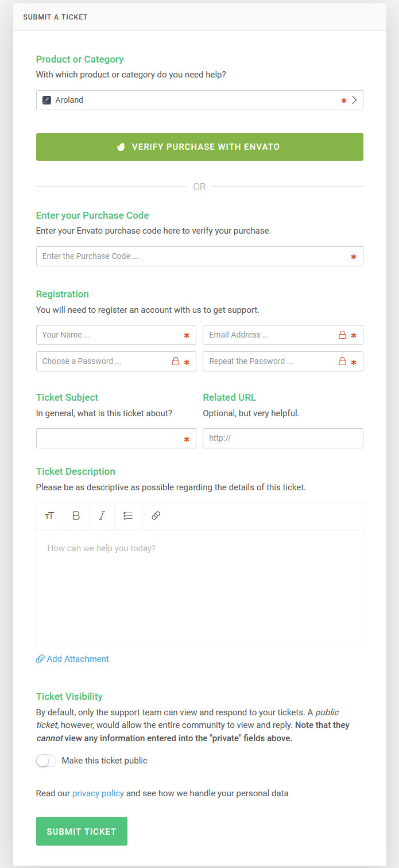Click into the Your Name field
Image resolution: width=399 pixels, height=868 pixels.
point(109,335)
